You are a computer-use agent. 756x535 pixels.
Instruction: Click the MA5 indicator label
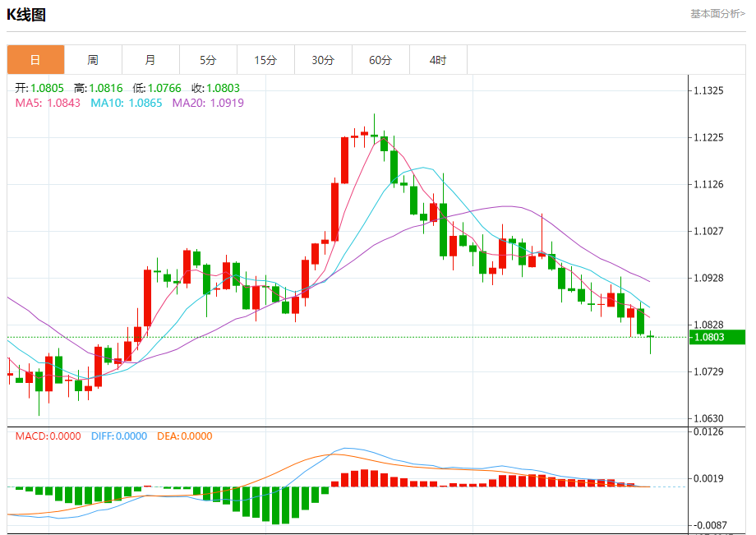48,103
